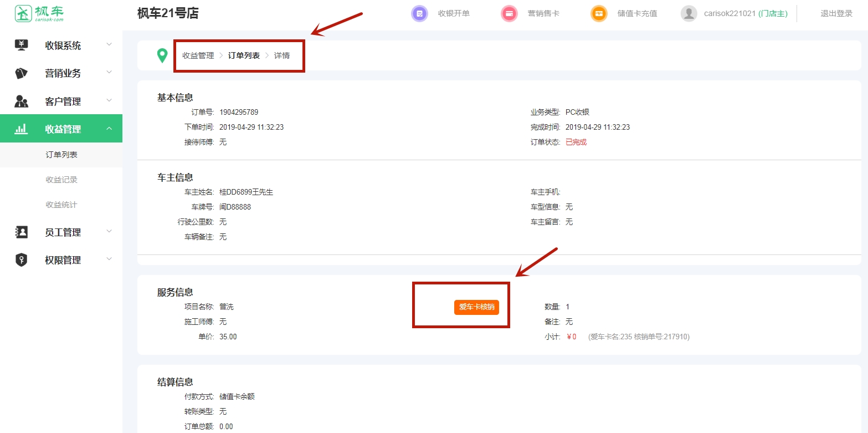Select 订单列表 submenu item in sidebar
The image size is (868, 433).
click(x=61, y=155)
